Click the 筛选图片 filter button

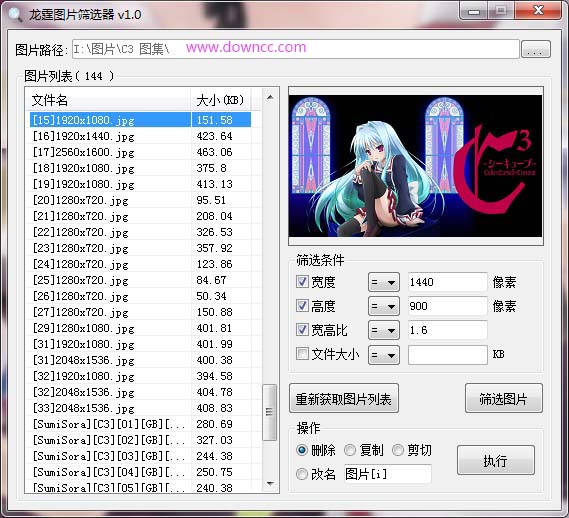[x=504, y=399]
